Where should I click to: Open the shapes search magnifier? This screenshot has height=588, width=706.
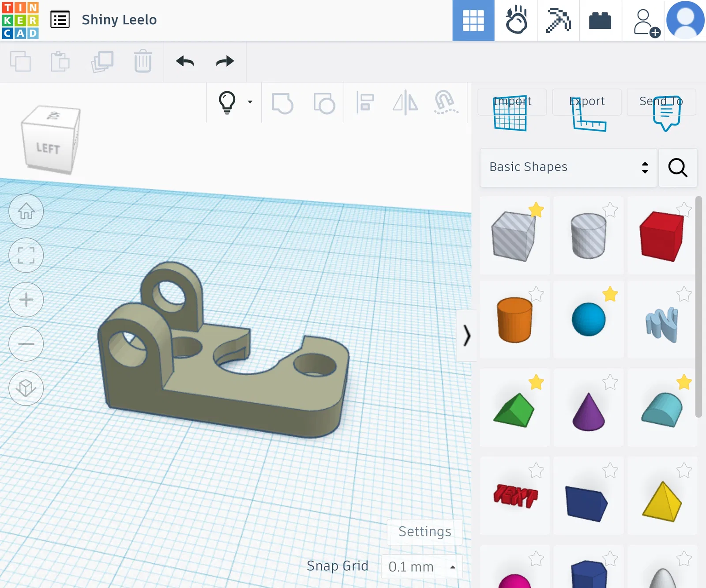pos(678,168)
